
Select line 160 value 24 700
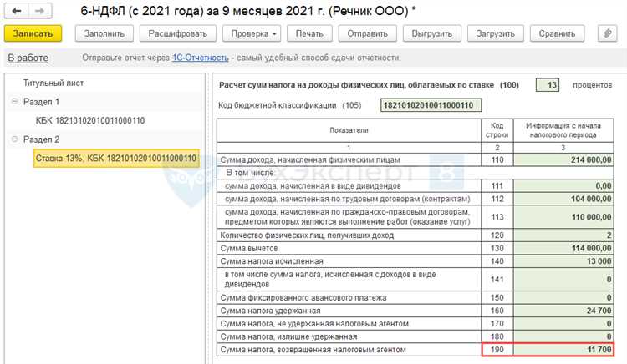[563, 311]
